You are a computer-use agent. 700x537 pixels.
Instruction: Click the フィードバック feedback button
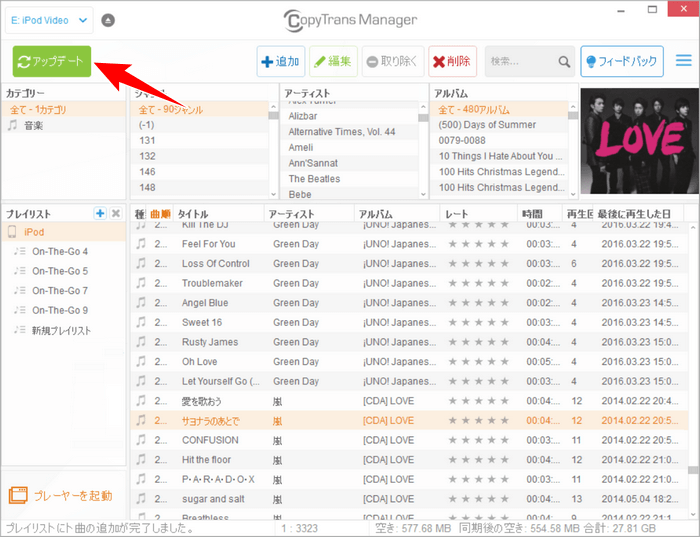point(622,61)
